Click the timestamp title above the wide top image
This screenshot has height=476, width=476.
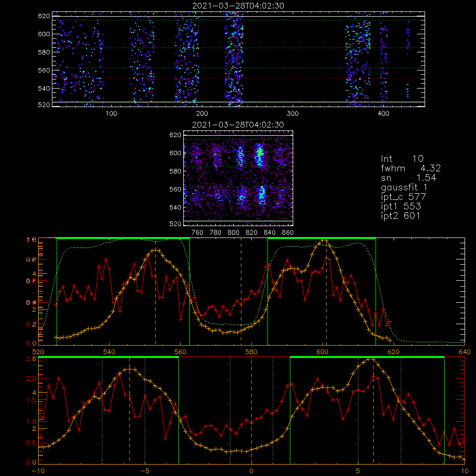tap(238, 6)
